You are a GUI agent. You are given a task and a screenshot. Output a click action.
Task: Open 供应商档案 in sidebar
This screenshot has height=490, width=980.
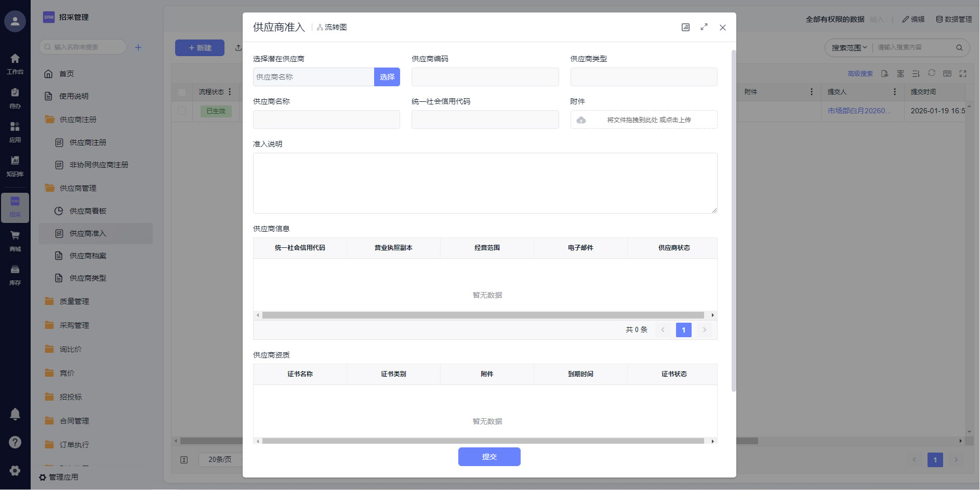click(88, 256)
